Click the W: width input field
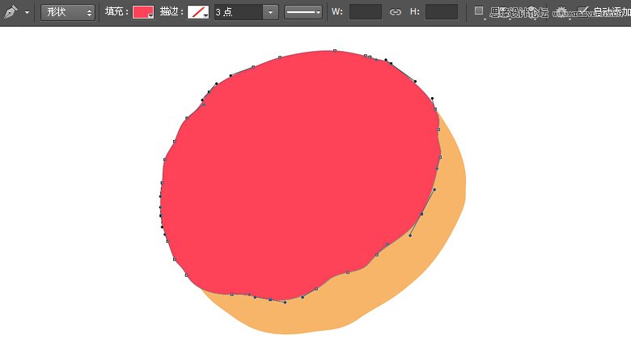This screenshot has height=364, width=631. (x=366, y=12)
